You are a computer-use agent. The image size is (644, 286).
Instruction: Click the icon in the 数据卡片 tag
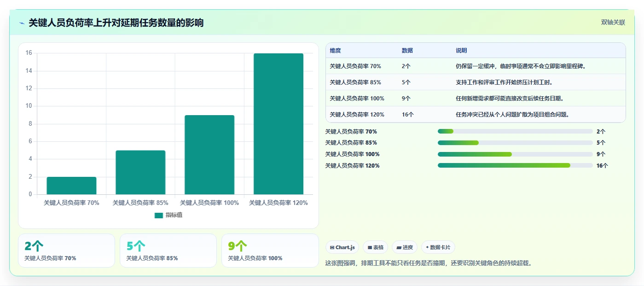427,248
